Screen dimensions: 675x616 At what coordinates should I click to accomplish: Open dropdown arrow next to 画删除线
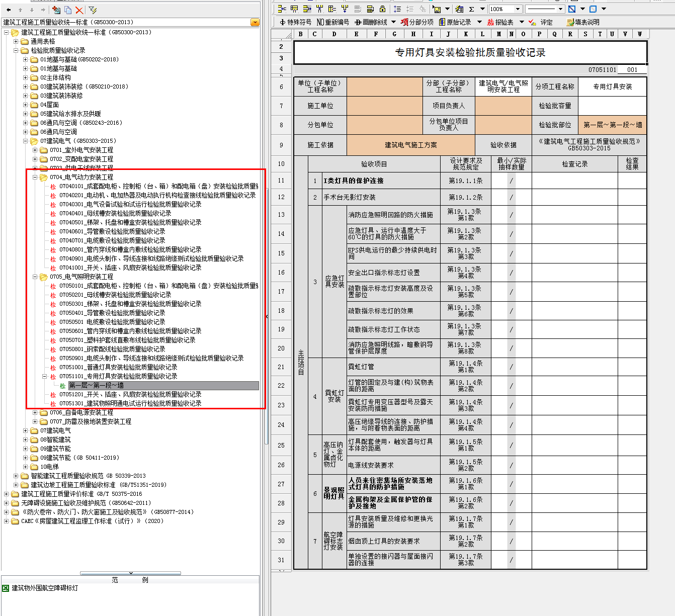click(x=392, y=22)
